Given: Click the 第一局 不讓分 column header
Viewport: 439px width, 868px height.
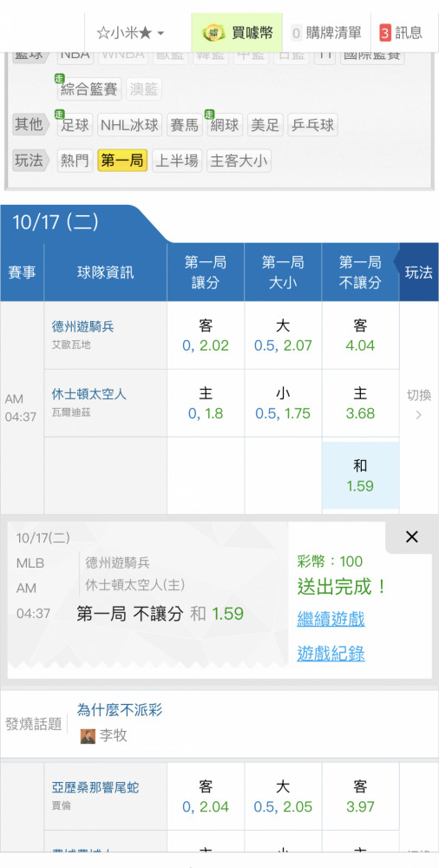Looking at the screenshot, I should (360, 273).
